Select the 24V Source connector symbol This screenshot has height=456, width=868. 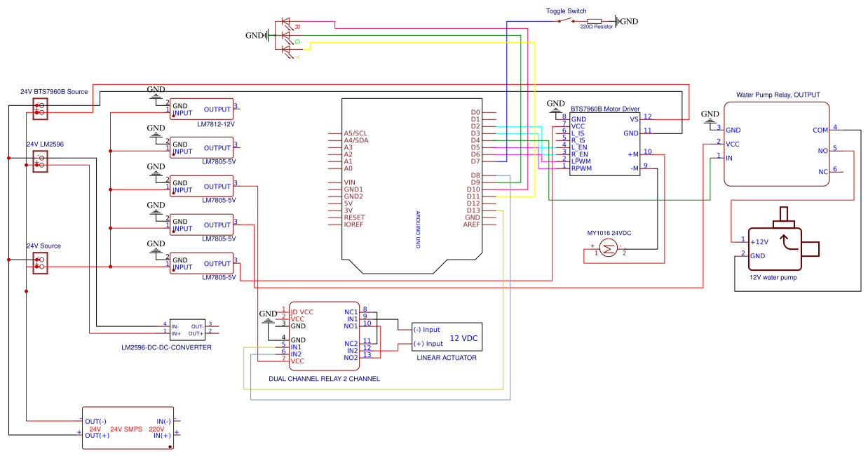40,262
